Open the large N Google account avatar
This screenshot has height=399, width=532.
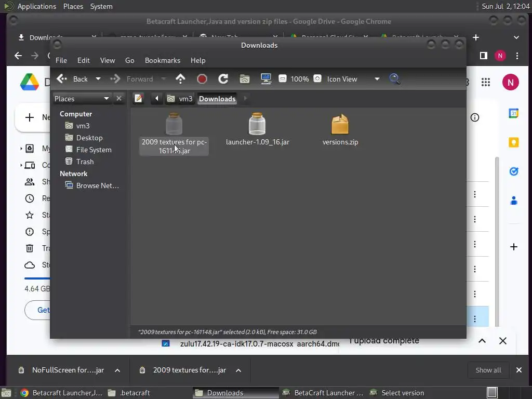(510, 82)
